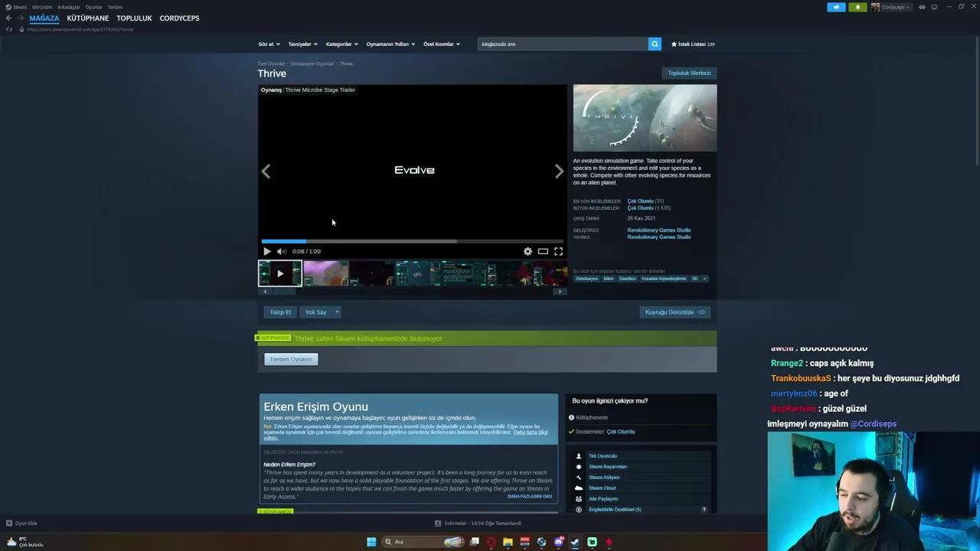Toggle theater mode on the video player

[543, 251]
